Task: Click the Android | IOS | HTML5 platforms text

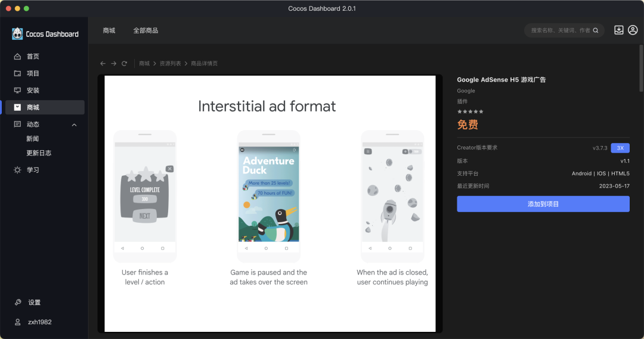Action: pos(600,173)
